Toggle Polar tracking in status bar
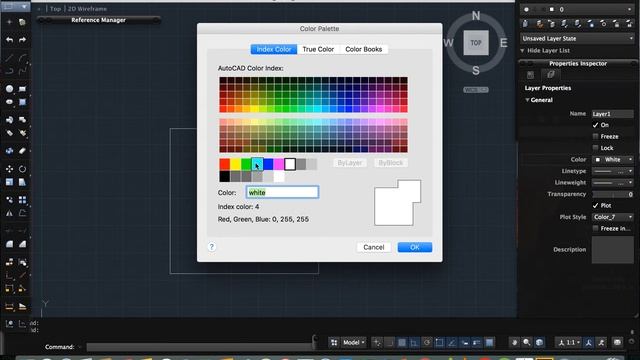Viewport: 640px width, 360px height. pyautogui.click(x=427, y=342)
